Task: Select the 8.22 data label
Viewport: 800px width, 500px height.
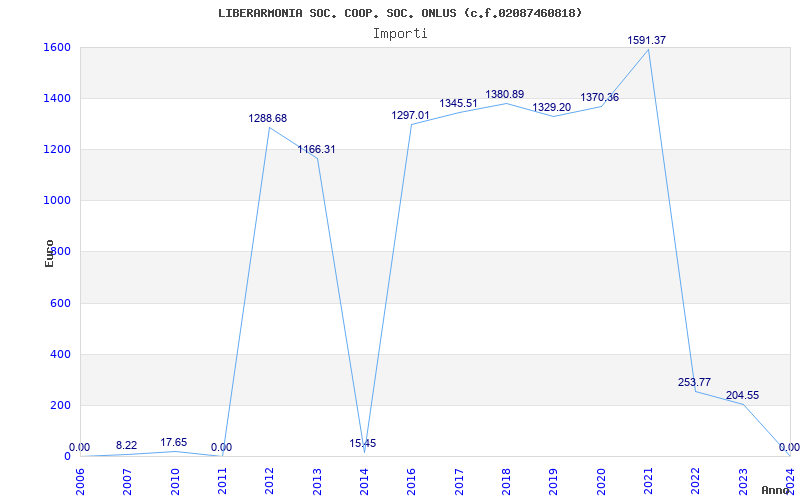Action: (x=127, y=445)
